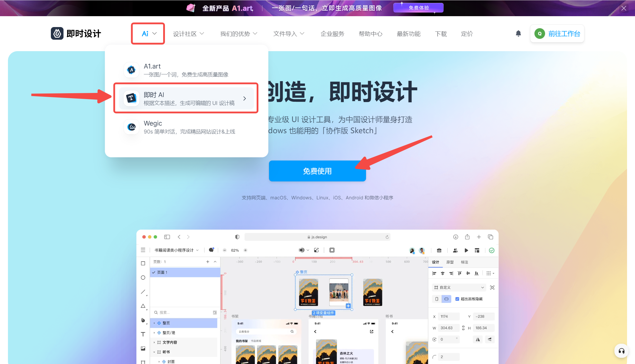Click the green check sync status icon
This screenshot has width=635, height=364.
pos(492,251)
